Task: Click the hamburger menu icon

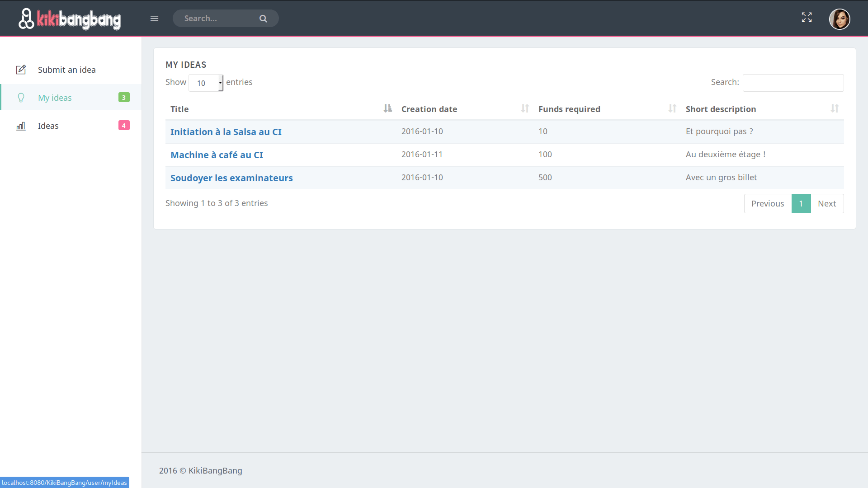Action: [x=154, y=19]
